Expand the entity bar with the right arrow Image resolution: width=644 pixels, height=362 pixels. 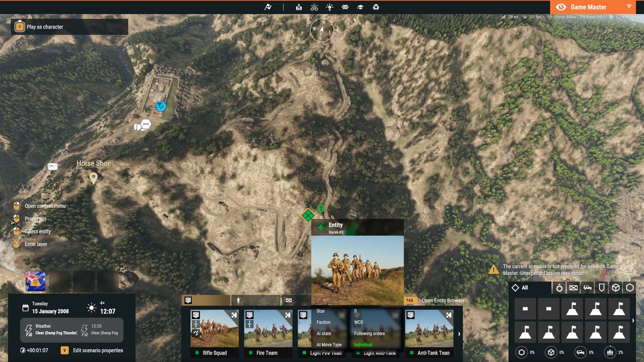coord(459,334)
